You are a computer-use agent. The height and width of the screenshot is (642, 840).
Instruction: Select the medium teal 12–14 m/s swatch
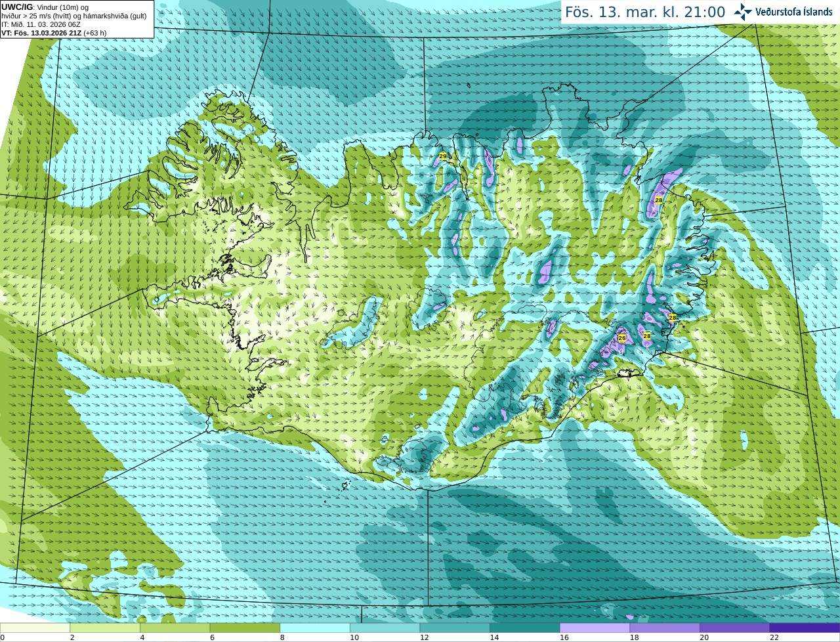coord(455,628)
